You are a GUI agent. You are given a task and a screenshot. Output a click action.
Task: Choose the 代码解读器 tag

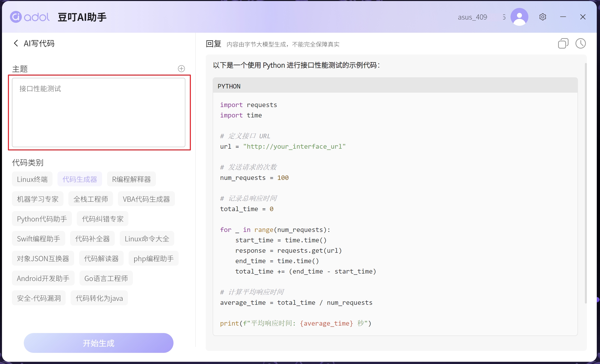(x=101, y=258)
